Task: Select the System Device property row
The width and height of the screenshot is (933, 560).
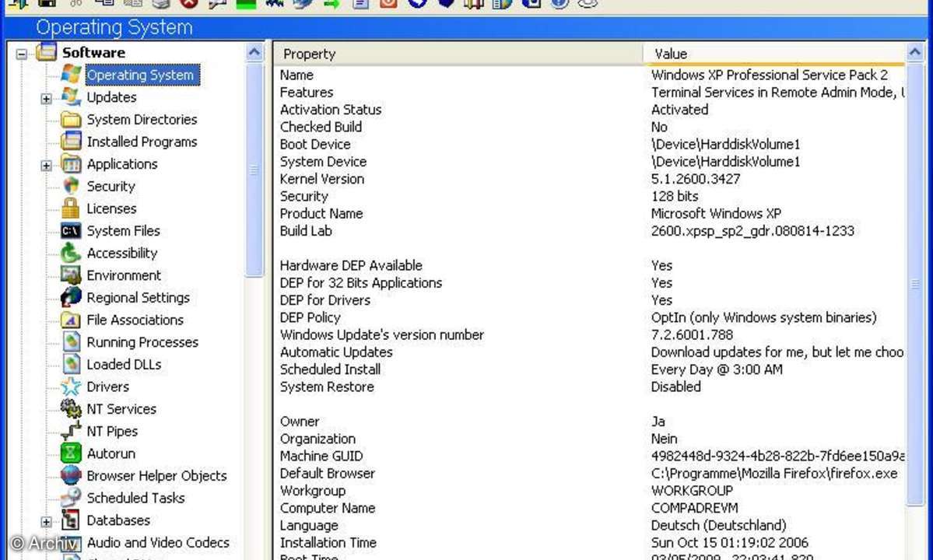Action: click(x=589, y=161)
